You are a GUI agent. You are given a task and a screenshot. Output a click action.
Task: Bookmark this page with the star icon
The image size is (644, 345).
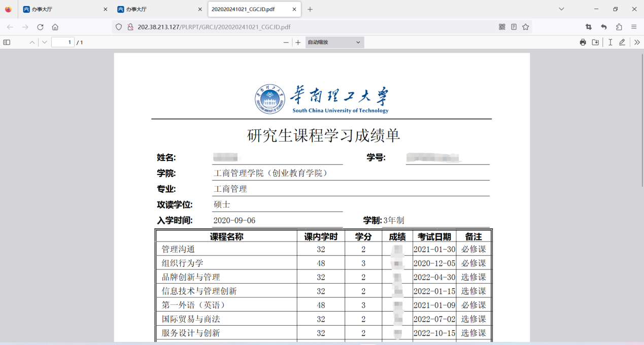[x=525, y=27]
